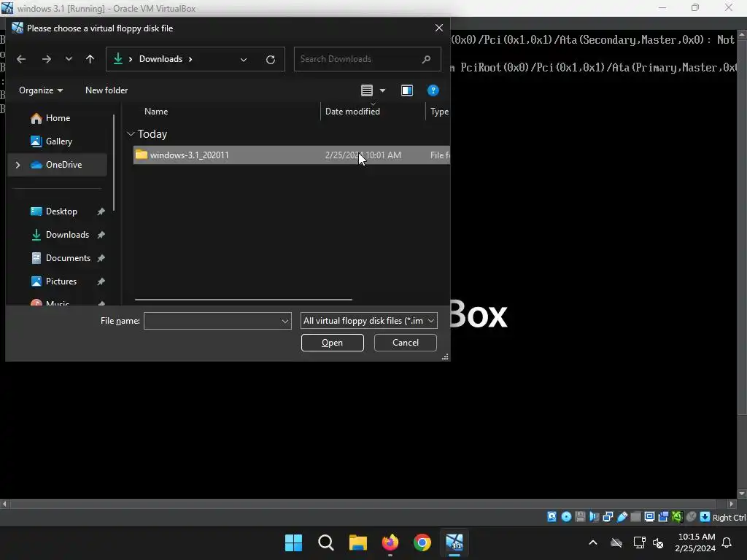Click the VirtualBox taskbar icon
The image size is (747, 560).
[x=454, y=542]
